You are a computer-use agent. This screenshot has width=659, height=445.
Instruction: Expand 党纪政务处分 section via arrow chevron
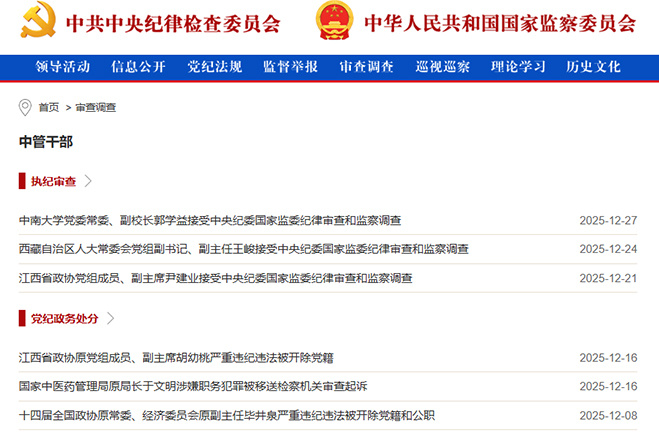coord(111,319)
